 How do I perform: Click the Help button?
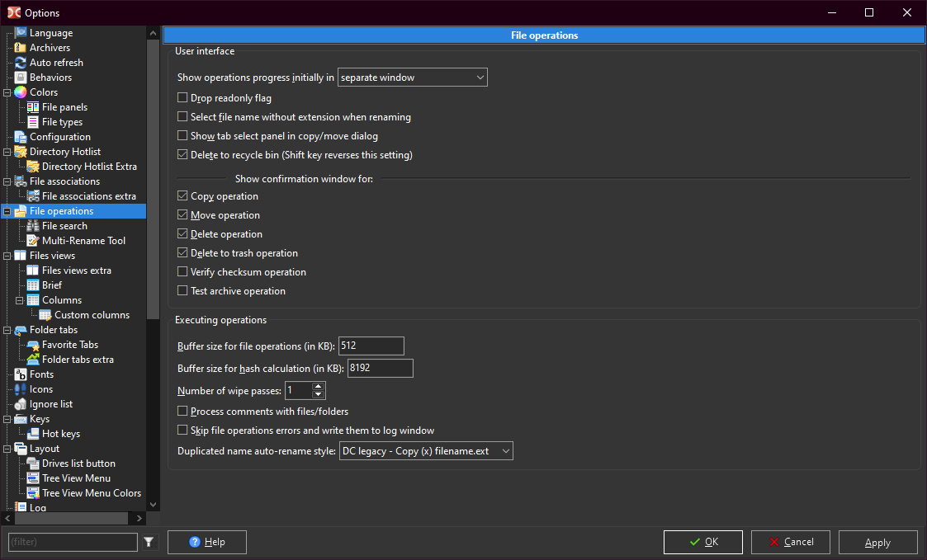206,542
